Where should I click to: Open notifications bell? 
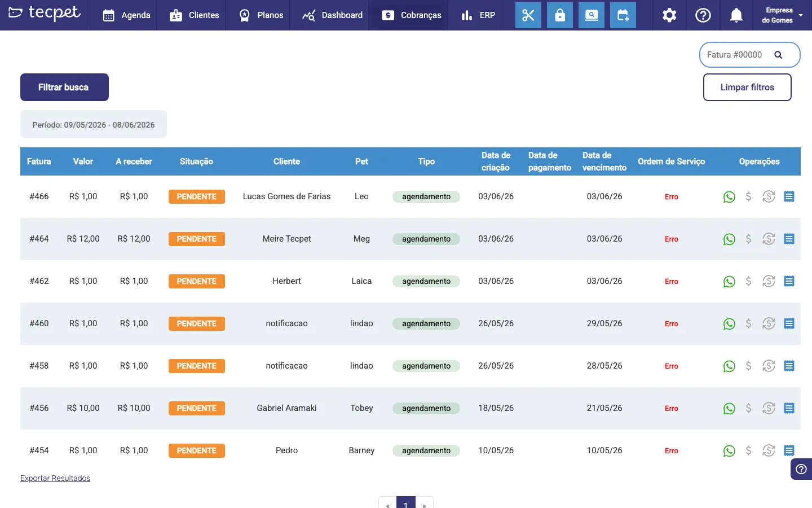pos(736,15)
